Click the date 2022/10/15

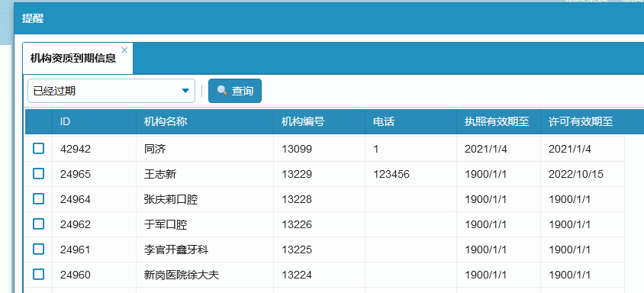pyautogui.click(x=576, y=174)
